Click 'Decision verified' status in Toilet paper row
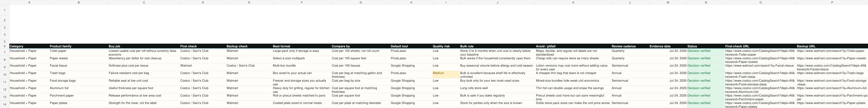868x108 pixels. click(706, 52)
